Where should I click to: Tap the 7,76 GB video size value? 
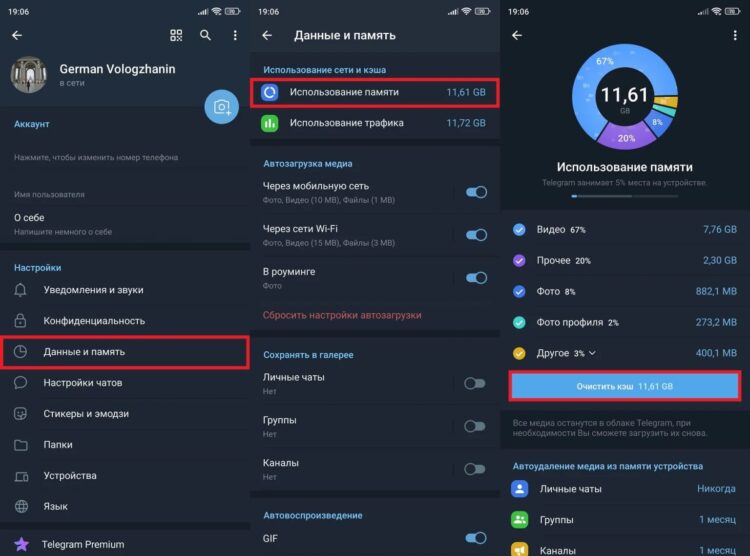pyautogui.click(x=720, y=230)
